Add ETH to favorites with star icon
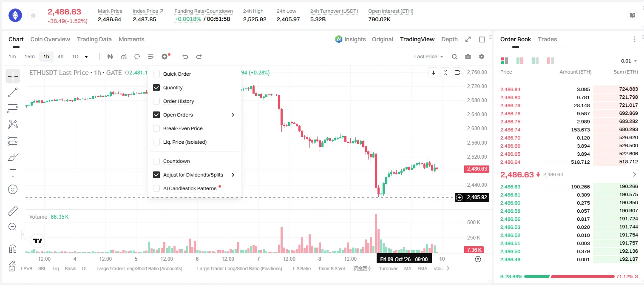Viewport: 644px width, 285px height. pyautogui.click(x=33, y=16)
